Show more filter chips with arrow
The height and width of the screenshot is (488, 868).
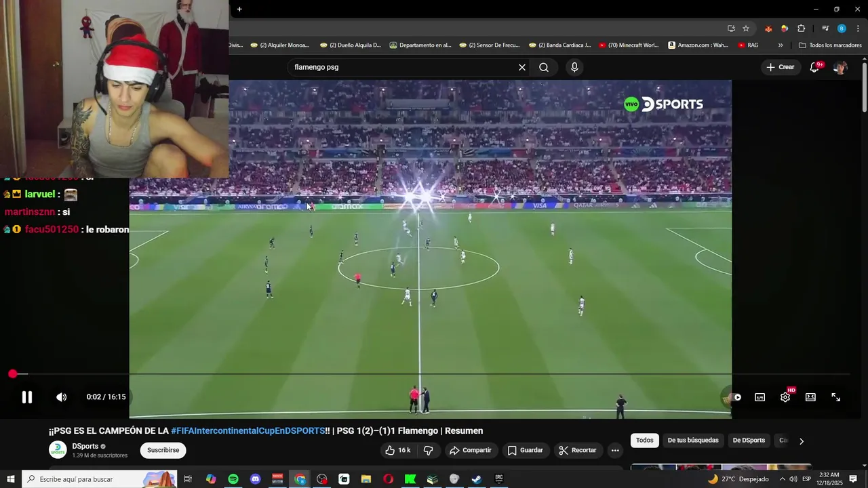click(801, 441)
